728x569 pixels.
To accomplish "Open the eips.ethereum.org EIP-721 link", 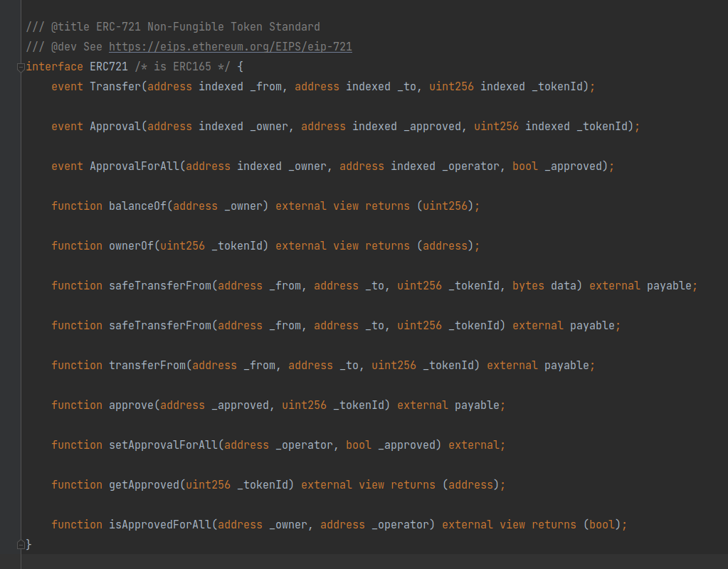I will 231,47.
